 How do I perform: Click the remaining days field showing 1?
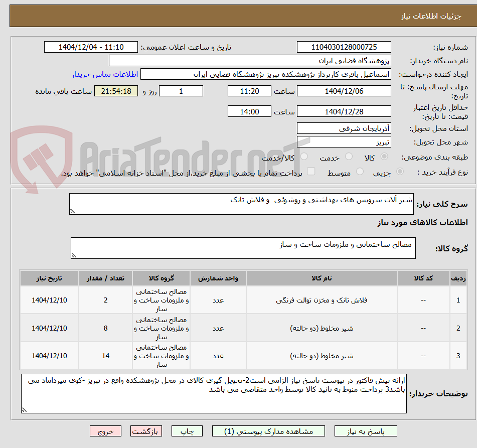[x=181, y=91]
